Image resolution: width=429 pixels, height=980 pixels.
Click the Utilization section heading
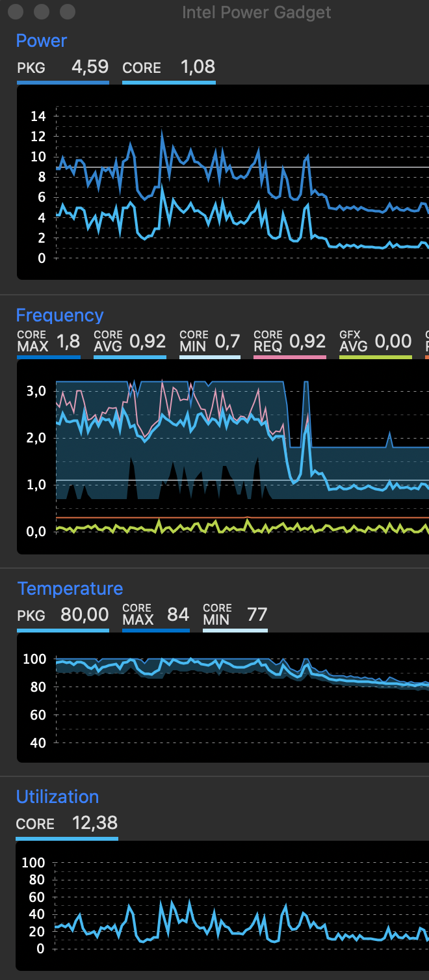tap(58, 796)
